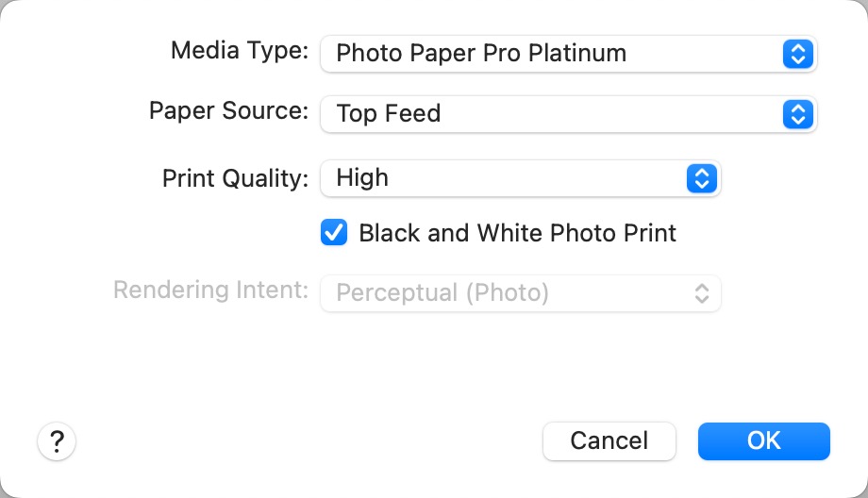Screen dimensions: 868x498
Task: Click the "Photo Paper Pro Platinum" value
Action: click(x=481, y=54)
